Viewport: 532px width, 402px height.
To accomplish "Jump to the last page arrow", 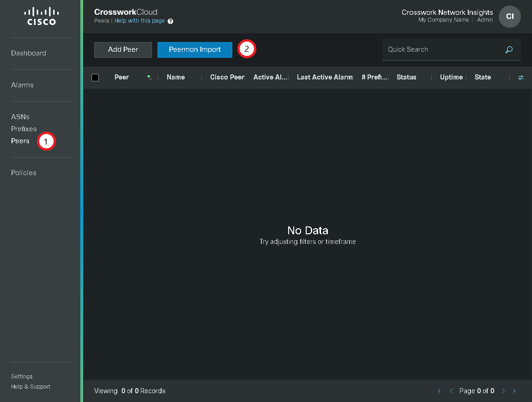I will (514, 390).
